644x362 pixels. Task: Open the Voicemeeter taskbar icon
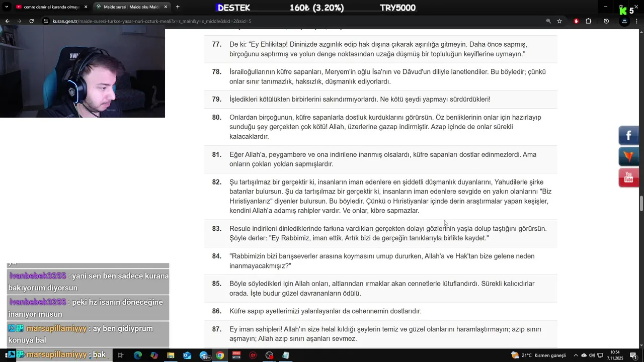236,355
